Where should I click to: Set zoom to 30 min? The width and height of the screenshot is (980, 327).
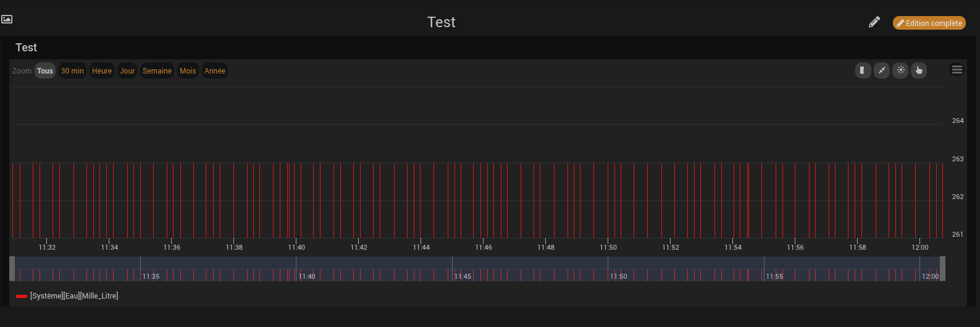coord(72,71)
